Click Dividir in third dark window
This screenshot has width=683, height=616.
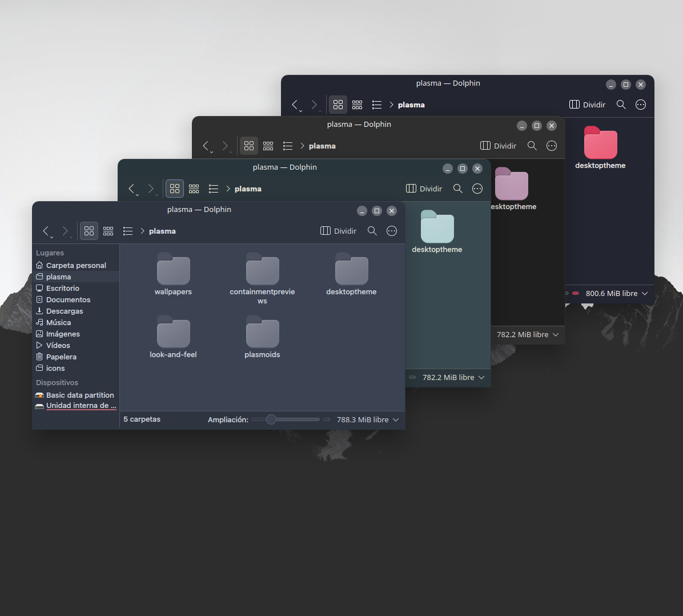tap(499, 146)
